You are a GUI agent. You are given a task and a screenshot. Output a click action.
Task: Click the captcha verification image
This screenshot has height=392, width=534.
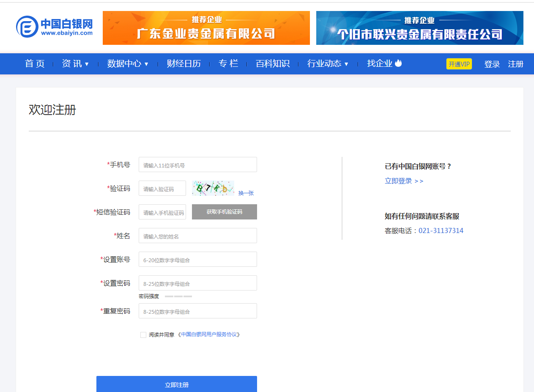pyautogui.click(x=213, y=188)
